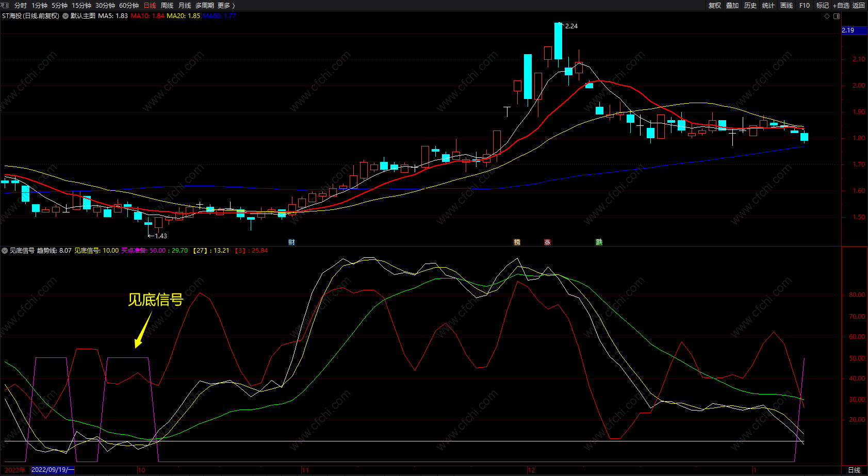Viewport: 868px width, 476px height.
Task: Click the 日线 label at bottom-right corner
Action: tap(854, 470)
